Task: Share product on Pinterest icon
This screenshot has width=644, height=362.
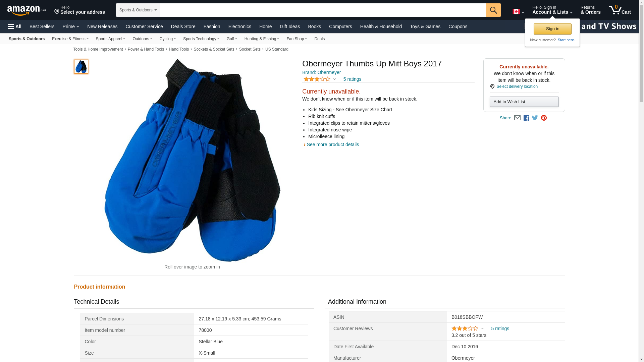Action: tap(544, 118)
